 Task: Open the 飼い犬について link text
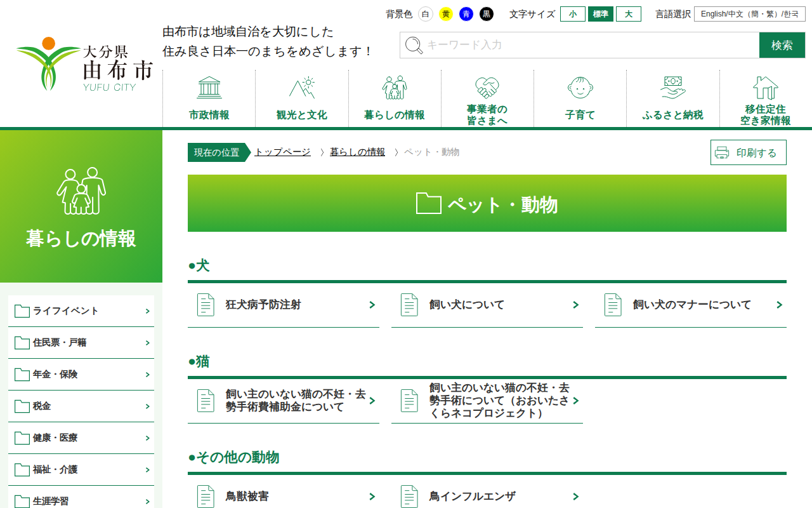pos(467,305)
